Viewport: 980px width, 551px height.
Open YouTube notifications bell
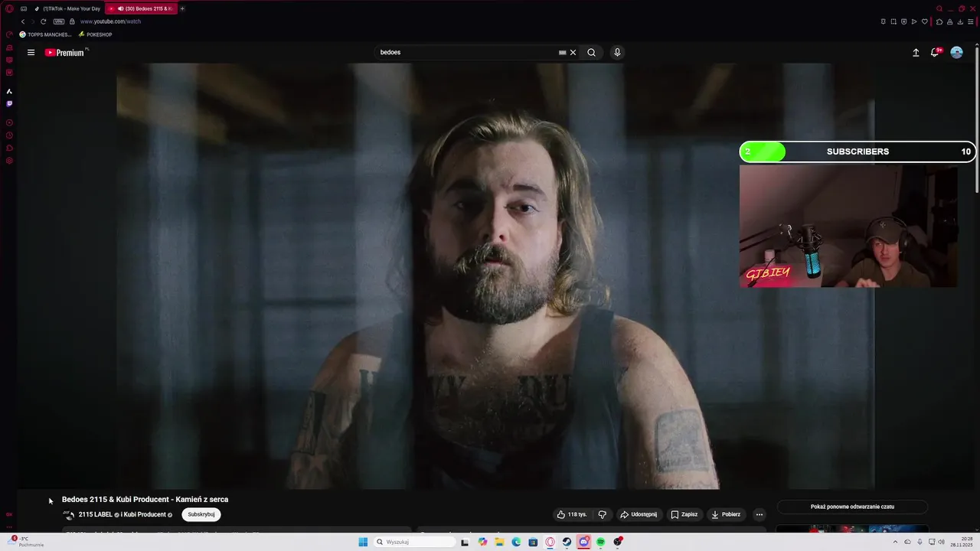click(x=935, y=52)
